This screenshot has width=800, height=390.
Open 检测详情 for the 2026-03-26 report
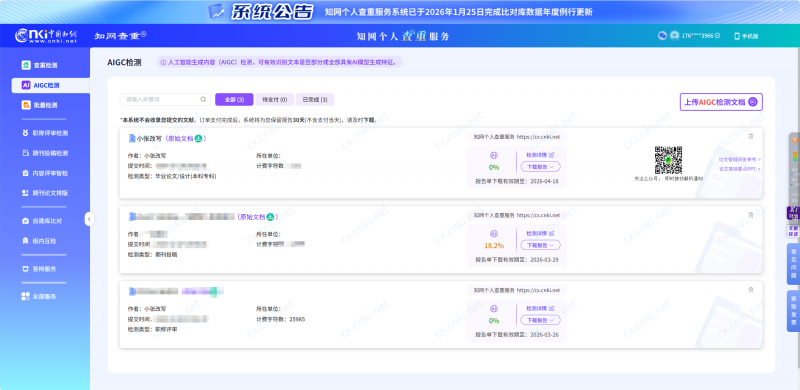(x=540, y=308)
